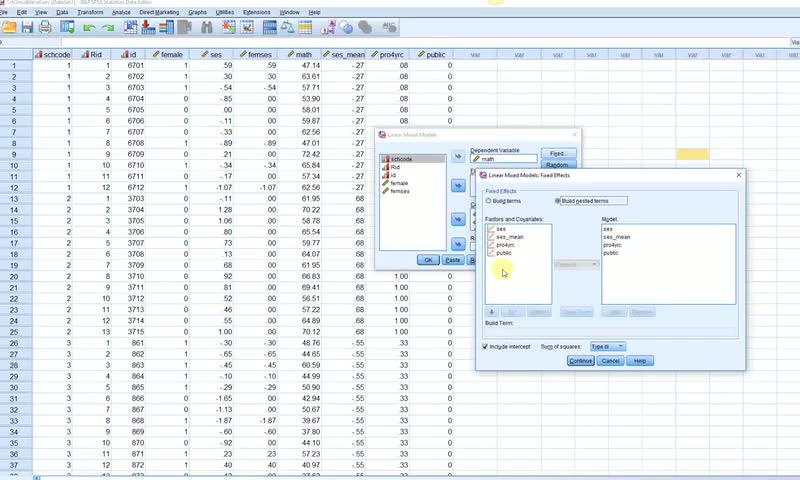Open the Extensions menu

(257, 12)
